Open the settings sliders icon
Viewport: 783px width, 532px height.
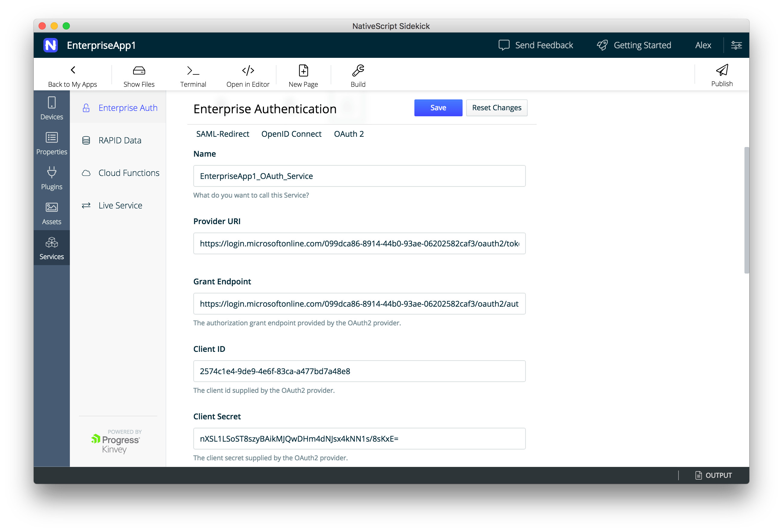[736, 45]
